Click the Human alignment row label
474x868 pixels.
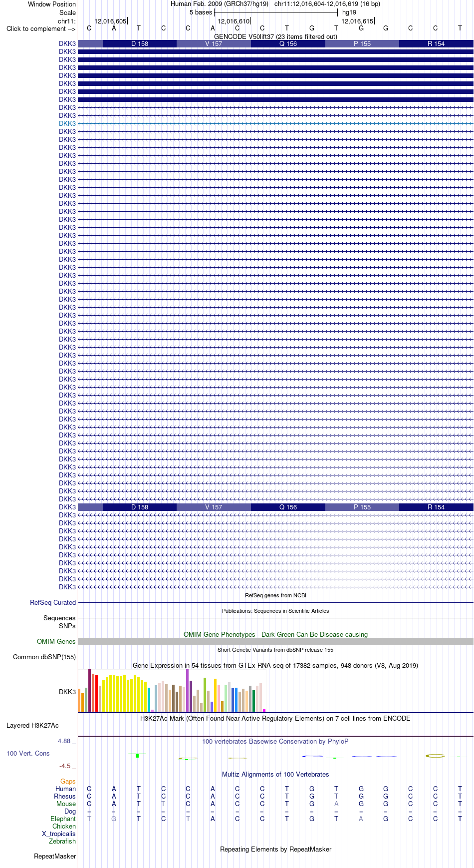click(x=65, y=789)
